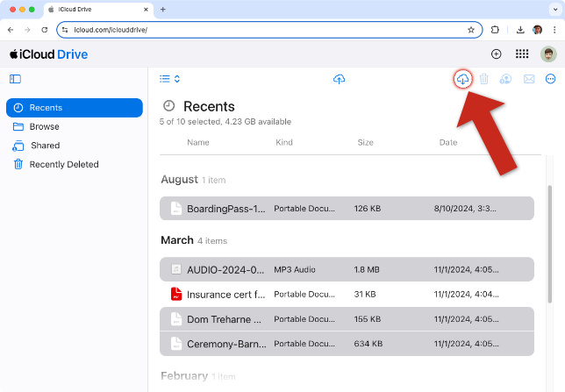This screenshot has width=565, height=392.
Task: Click the 1.8 MB size cell
Action: click(x=367, y=269)
